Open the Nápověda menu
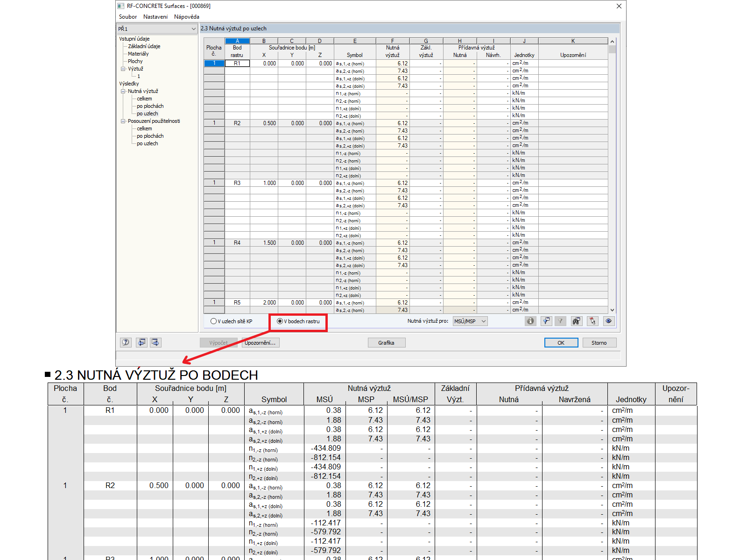 [187, 17]
